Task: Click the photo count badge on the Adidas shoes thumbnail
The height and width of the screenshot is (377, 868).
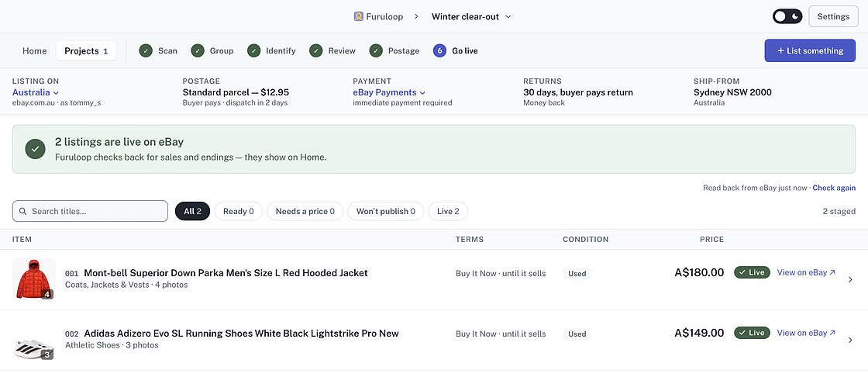Action: [47, 355]
